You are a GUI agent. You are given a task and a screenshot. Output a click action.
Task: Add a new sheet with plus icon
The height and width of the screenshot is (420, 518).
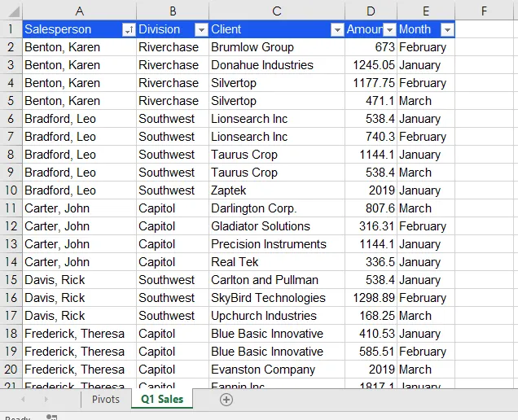[x=226, y=400]
